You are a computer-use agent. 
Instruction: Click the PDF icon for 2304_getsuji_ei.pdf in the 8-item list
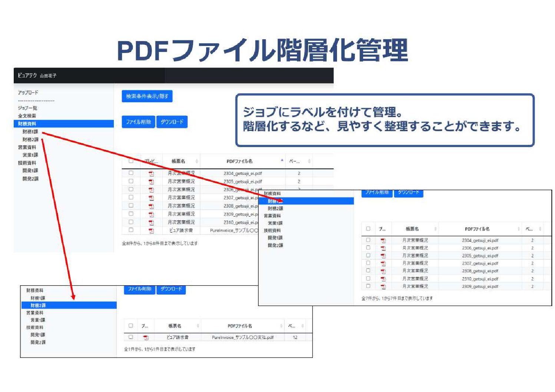coord(151,173)
